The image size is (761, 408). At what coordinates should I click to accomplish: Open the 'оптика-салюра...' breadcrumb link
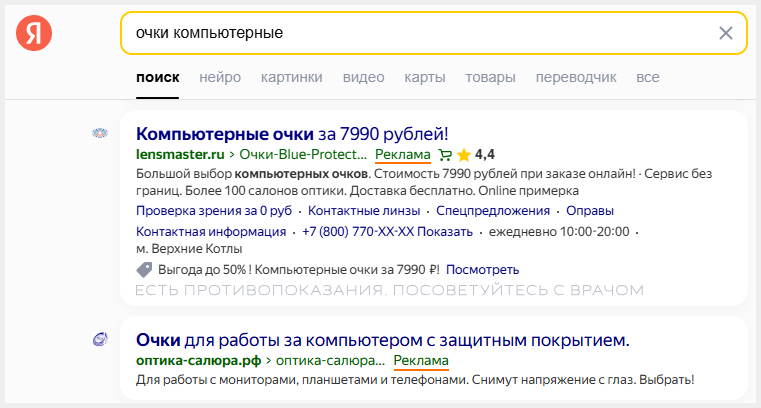(x=331, y=361)
